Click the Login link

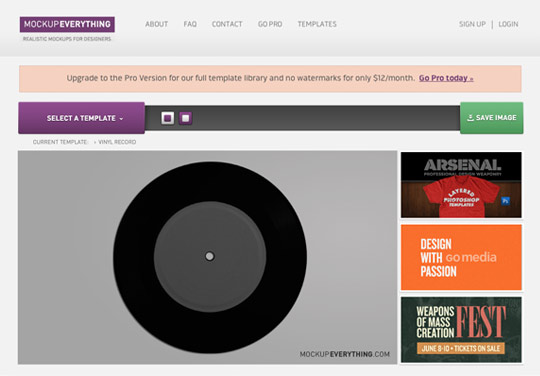(508, 24)
